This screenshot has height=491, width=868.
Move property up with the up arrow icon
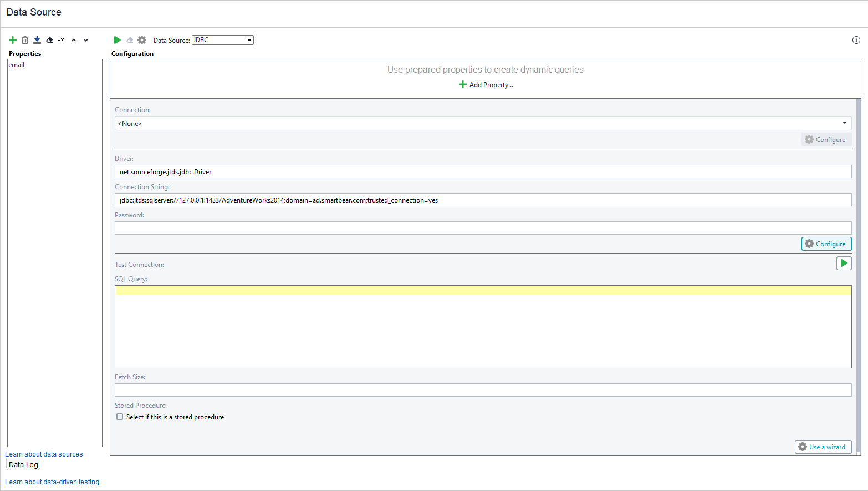[x=74, y=39]
